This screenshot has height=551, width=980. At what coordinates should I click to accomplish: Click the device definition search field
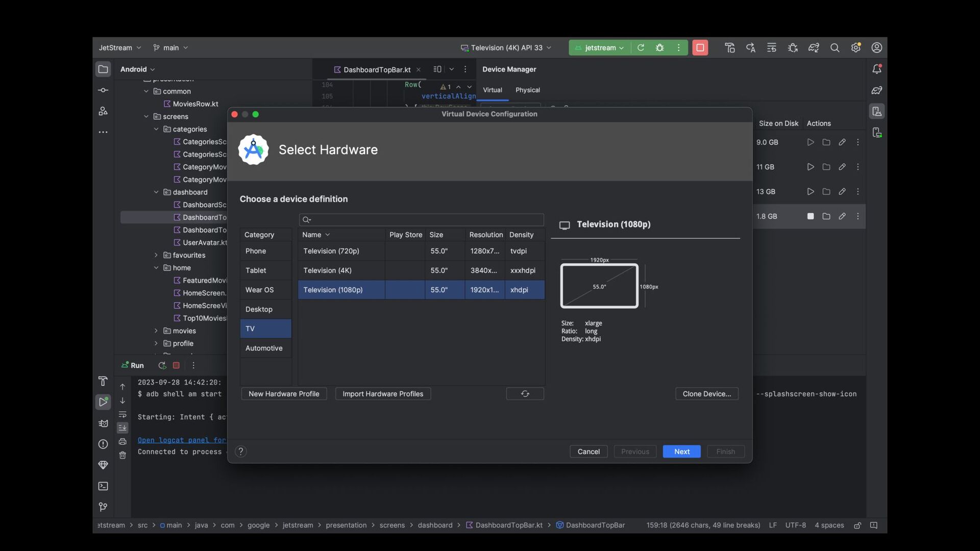[x=422, y=220]
